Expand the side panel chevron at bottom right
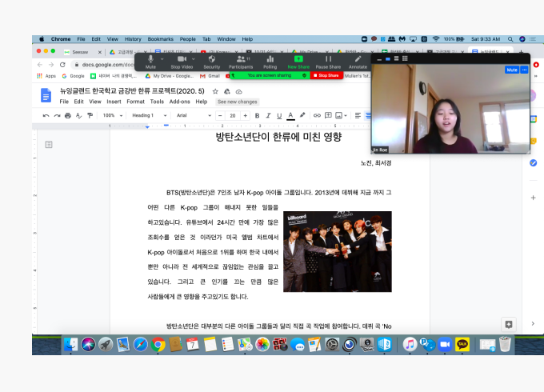The height and width of the screenshot is (392, 544). click(533, 323)
